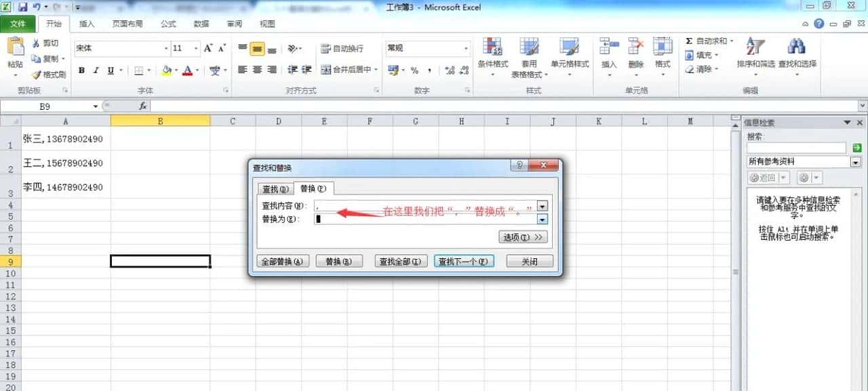
Task: Toggle Bold formatting button
Action: [81, 70]
